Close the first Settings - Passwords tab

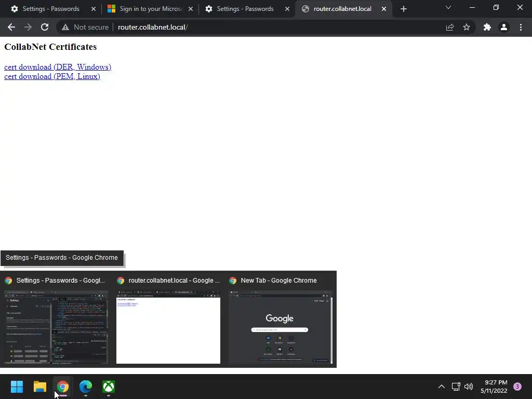[94, 9]
